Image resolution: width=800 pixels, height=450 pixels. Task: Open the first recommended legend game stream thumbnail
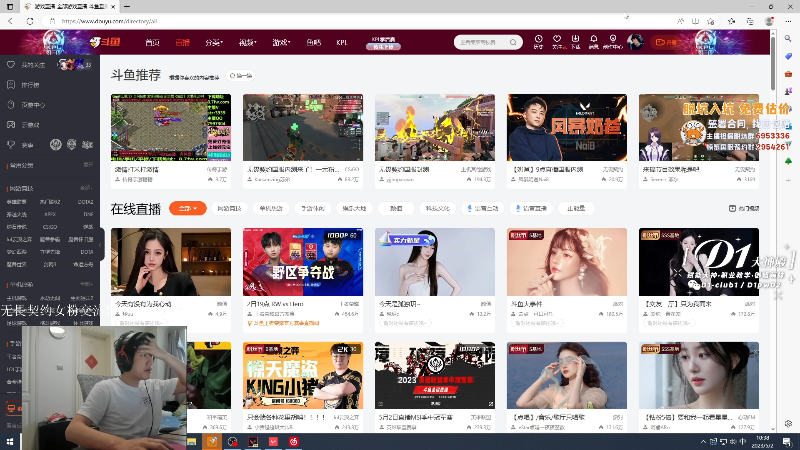pos(171,127)
